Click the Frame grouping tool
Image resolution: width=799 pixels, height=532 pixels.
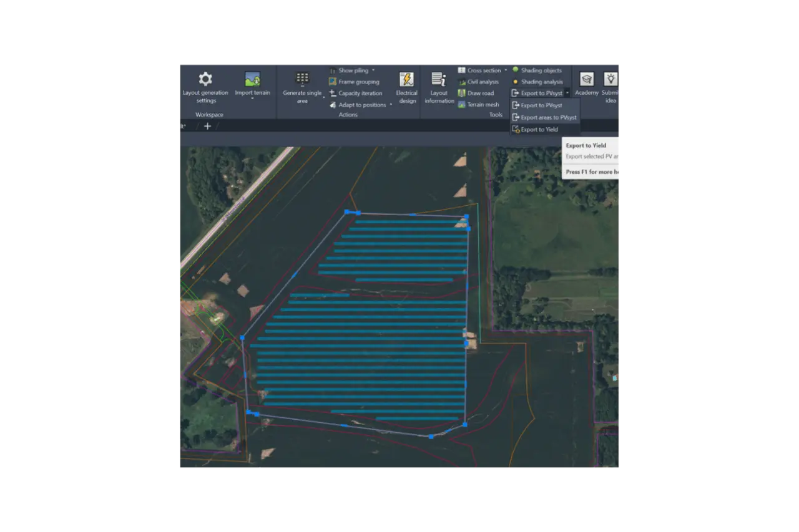tap(354, 82)
